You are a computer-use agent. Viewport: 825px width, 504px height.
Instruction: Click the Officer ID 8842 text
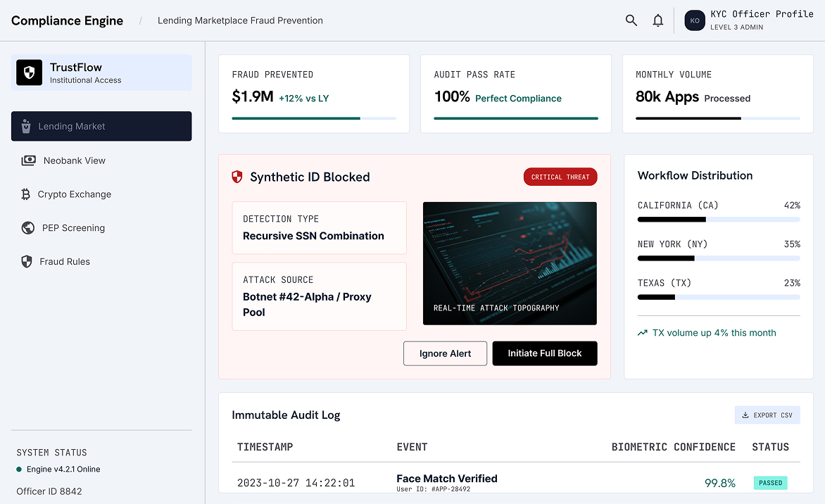[49, 491]
